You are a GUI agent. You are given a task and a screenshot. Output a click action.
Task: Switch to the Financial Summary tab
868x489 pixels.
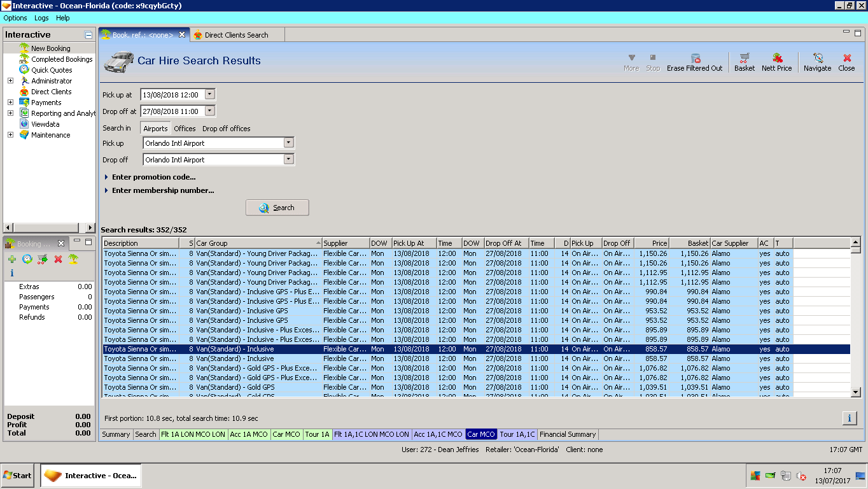568,434
